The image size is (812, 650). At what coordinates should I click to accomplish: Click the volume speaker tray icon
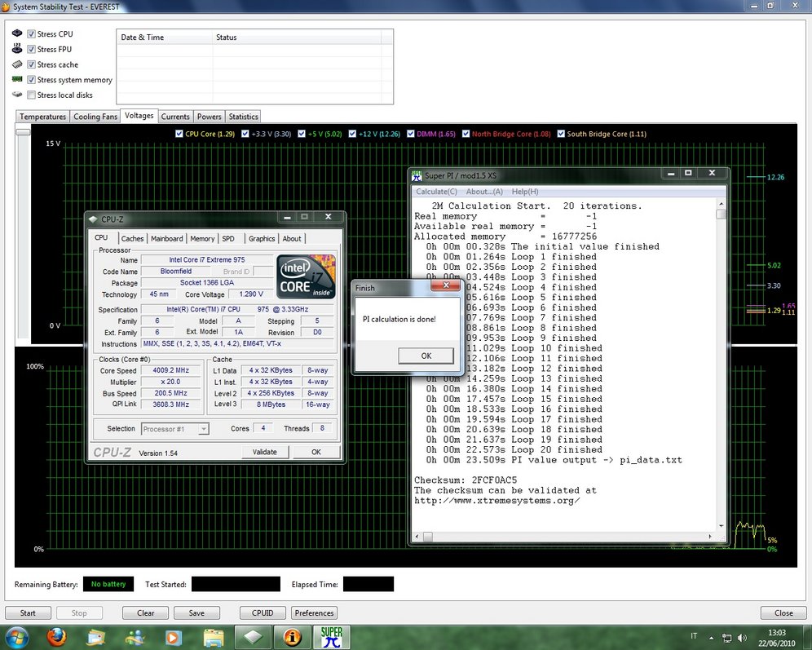[742, 638]
